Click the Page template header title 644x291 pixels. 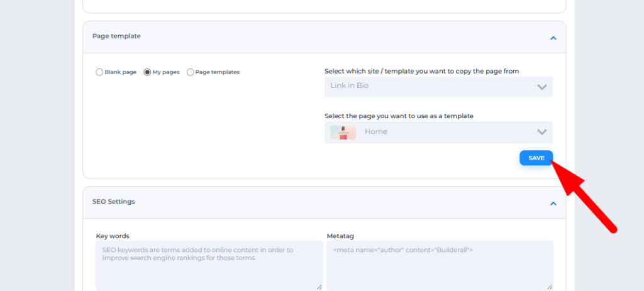116,36
